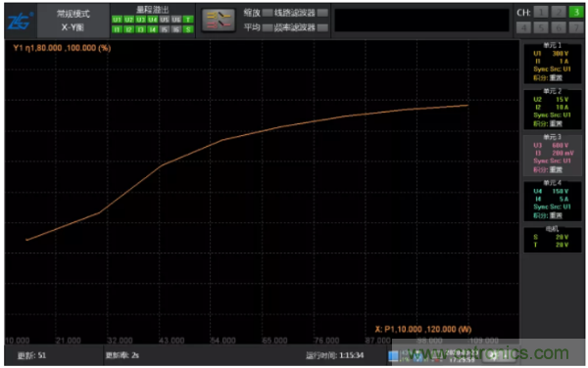Open the 单元 1 settings panel
588x368 pixels.
click(552, 63)
